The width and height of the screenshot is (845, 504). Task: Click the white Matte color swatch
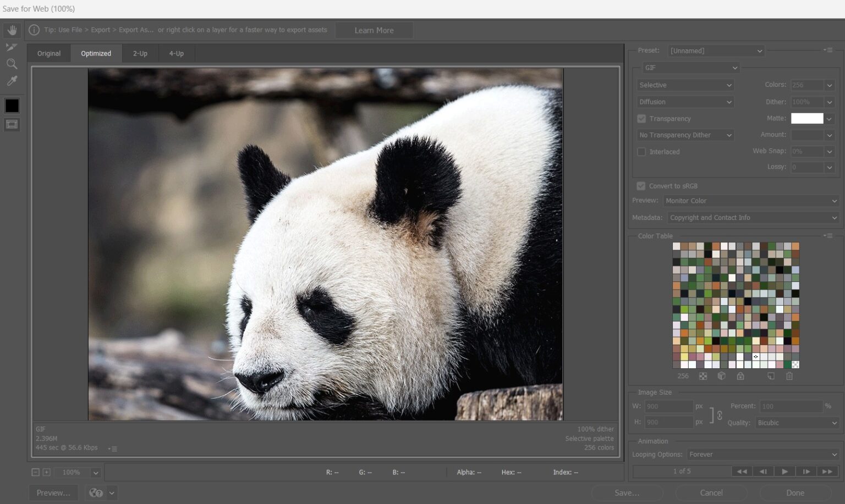806,118
